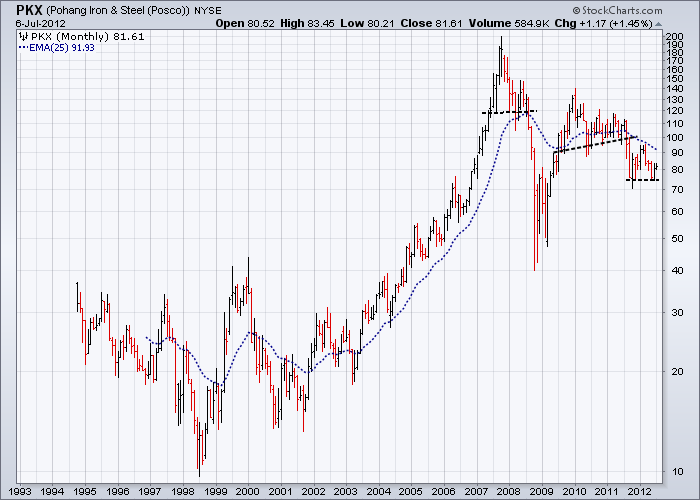700x500 pixels.
Task: Click the 1997 year label on the axis
Action: pyautogui.click(x=150, y=492)
